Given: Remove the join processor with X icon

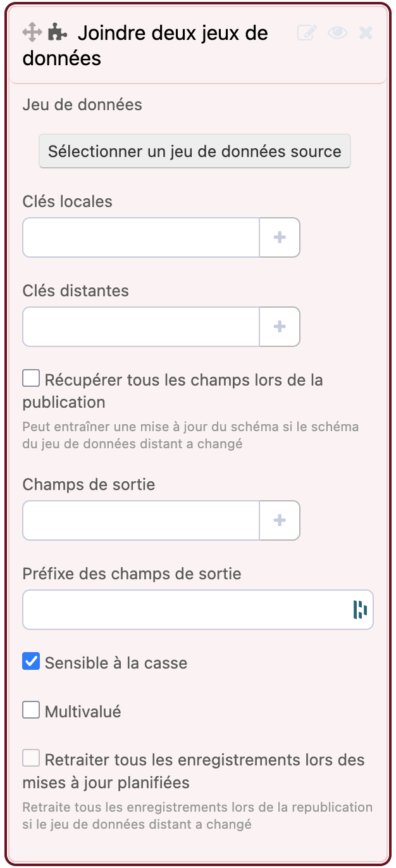Looking at the screenshot, I should coord(366,32).
